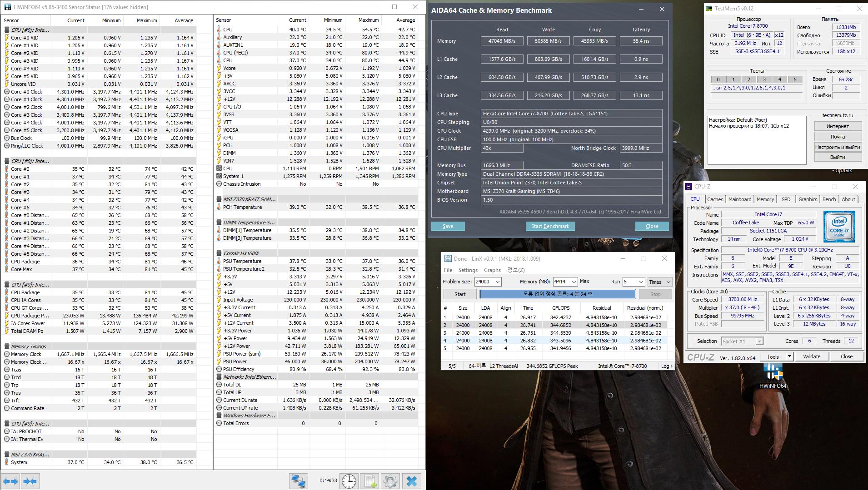The image size is (868, 490).
Task: Click TestMem5 empty test progress bar
Action: (756, 96)
